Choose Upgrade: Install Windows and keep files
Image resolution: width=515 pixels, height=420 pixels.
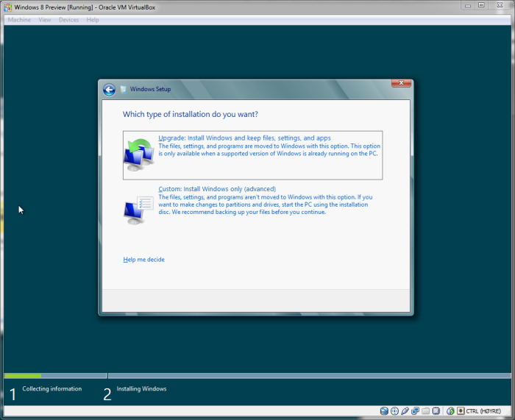click(x=252, y=155)
